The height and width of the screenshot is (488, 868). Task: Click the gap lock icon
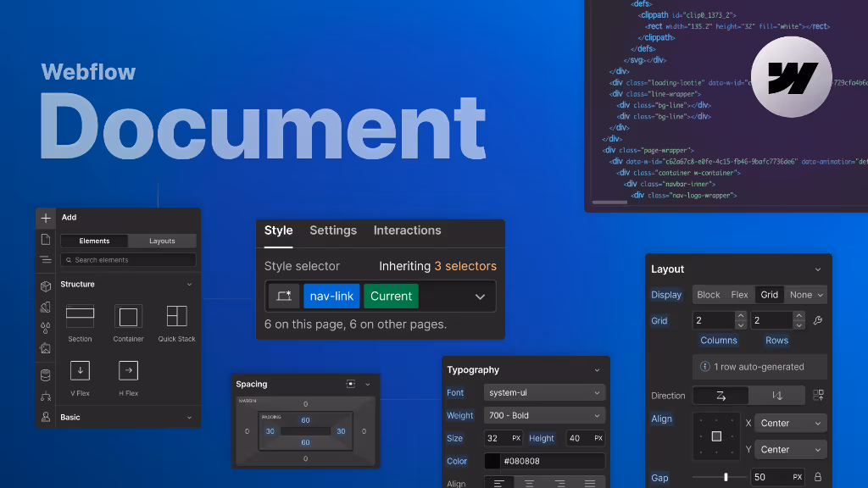pyautogui.click(x=818, y=476)
